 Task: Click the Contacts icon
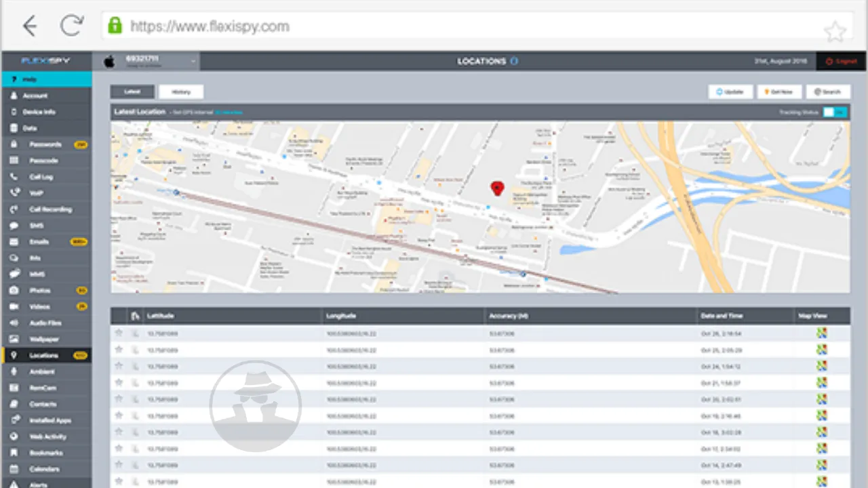[x=14, y=404]
